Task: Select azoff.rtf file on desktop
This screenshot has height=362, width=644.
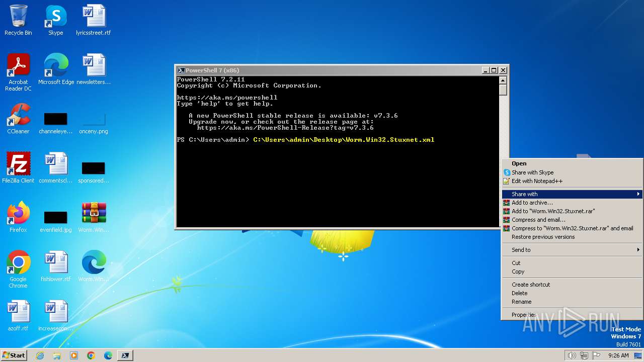Action: tap(18, 316)
